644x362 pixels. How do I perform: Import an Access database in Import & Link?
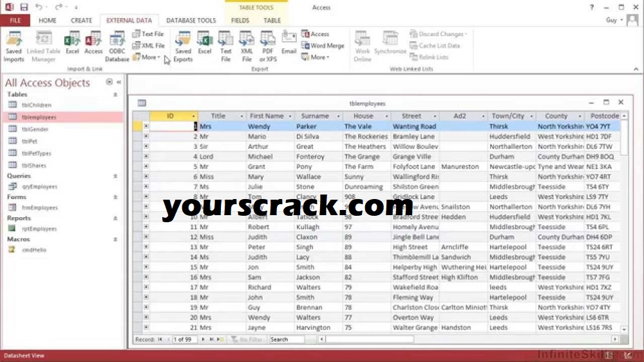coord(93,43)
